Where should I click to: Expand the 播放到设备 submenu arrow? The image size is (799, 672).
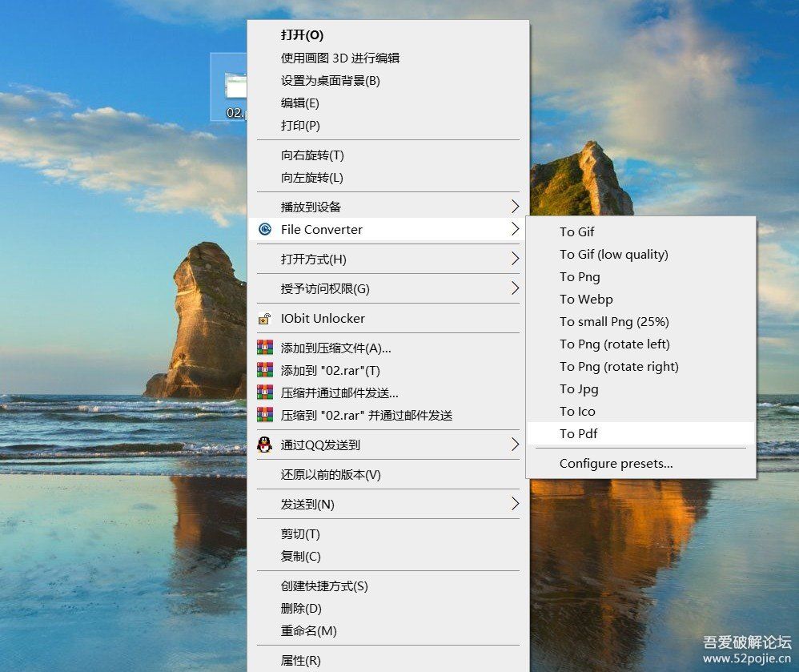[x=515, y=207]
